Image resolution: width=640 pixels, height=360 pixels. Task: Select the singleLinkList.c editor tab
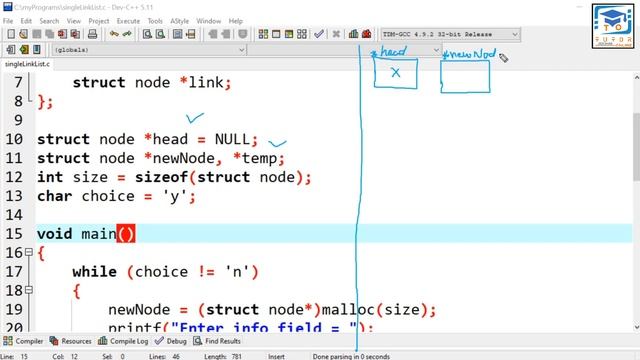point(27,64)
